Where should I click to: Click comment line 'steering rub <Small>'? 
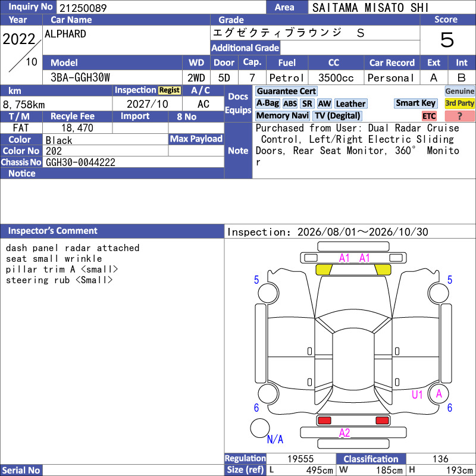click(x=59, y=280)
